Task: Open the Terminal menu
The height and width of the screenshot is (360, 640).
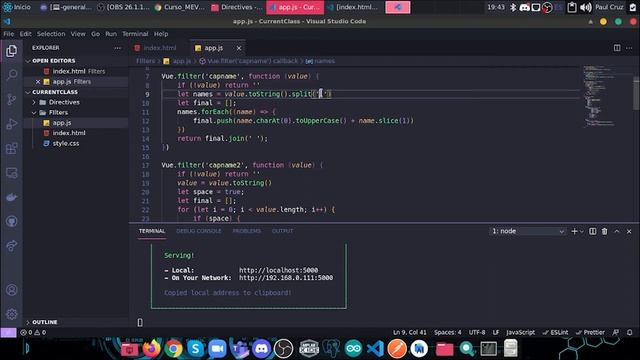Action: 135,34
